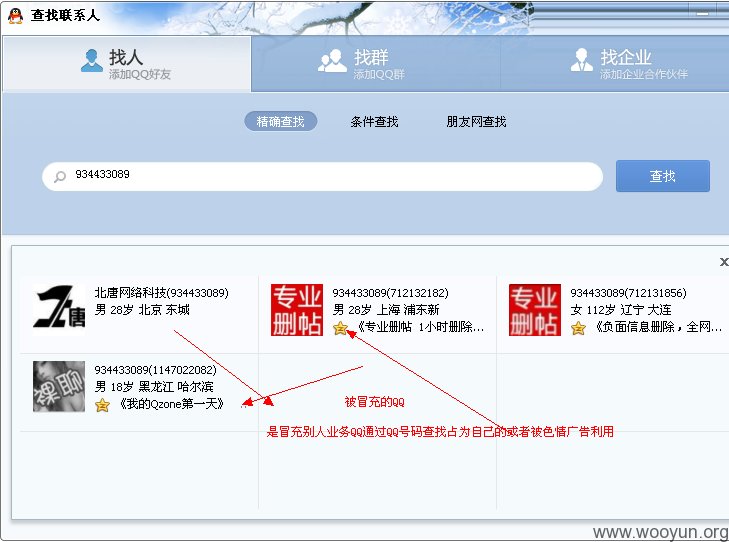Click the group people icon on 找群 tab
729x542 pixels.
(332, 60)
